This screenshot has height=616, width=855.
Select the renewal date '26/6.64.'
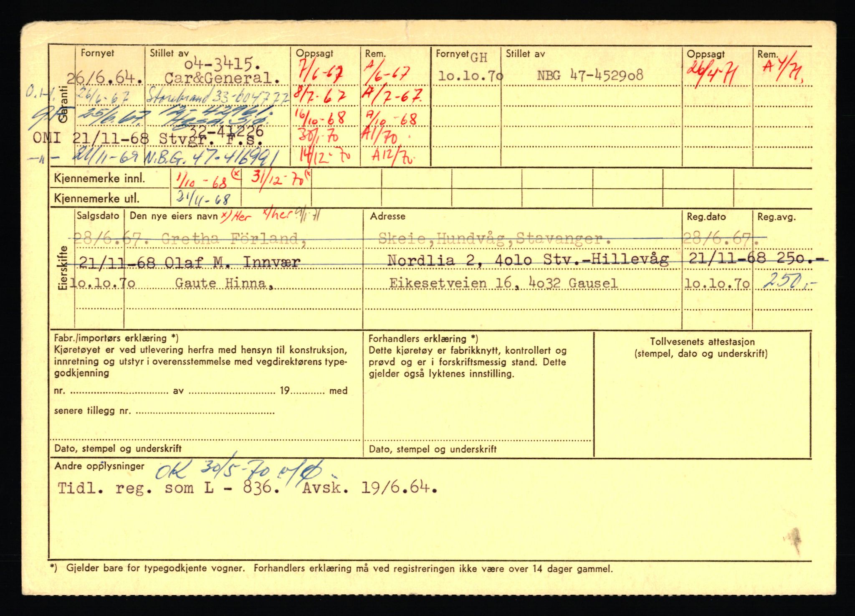pos(104,79)
